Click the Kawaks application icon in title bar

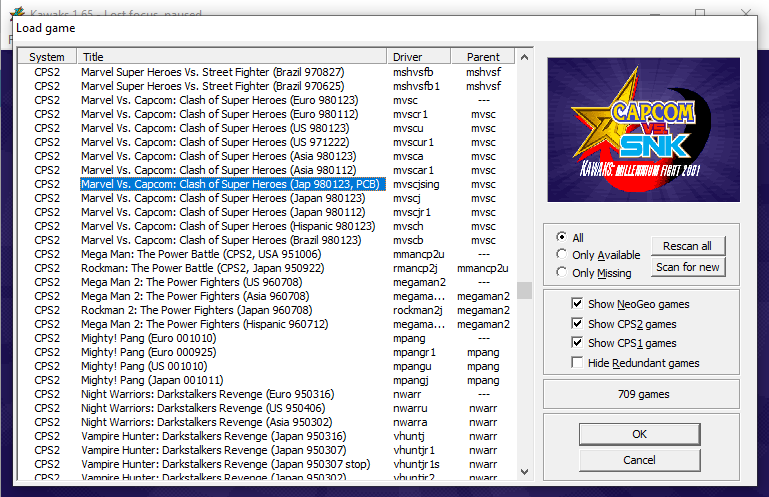point(16,11)
